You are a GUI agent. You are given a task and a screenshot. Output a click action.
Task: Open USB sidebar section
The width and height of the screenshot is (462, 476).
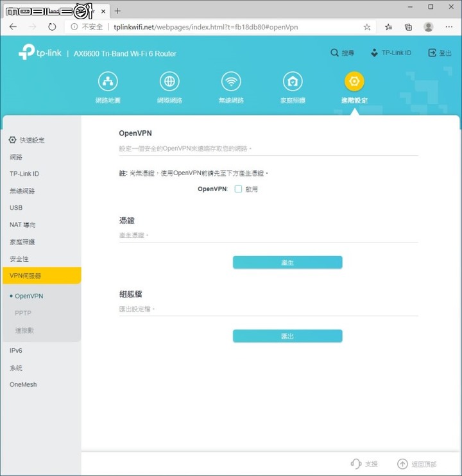[16, 208]
